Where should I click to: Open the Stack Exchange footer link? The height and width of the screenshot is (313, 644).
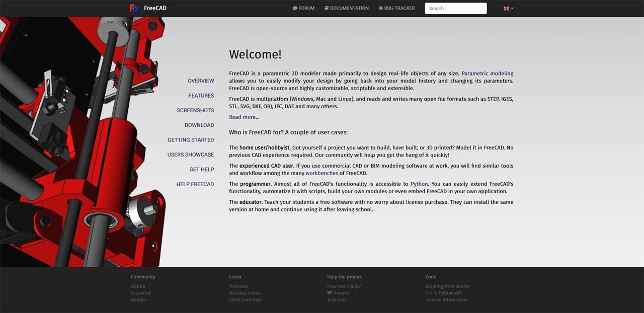(x=245, y=300)
